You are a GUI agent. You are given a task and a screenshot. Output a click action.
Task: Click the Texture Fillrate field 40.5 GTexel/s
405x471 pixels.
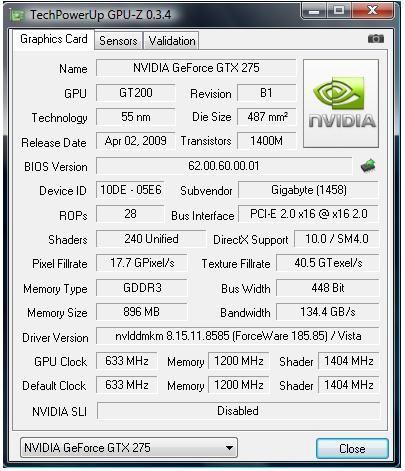(x=328, y=263)
